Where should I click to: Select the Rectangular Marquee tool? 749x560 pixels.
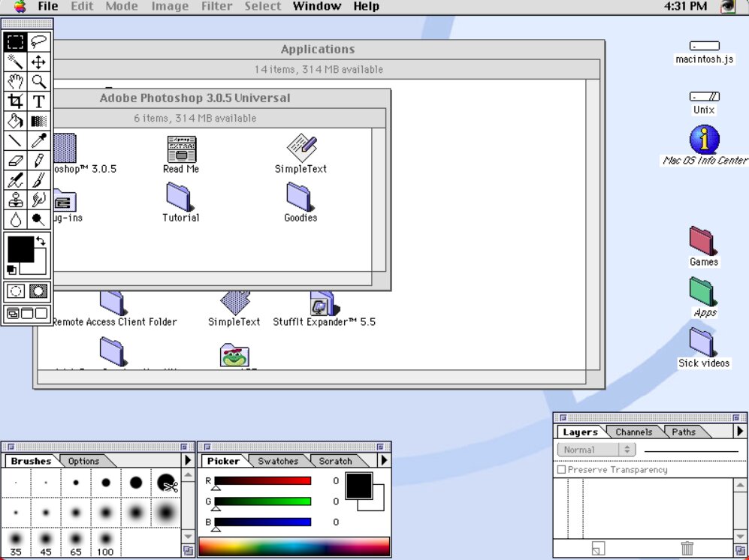15,42
